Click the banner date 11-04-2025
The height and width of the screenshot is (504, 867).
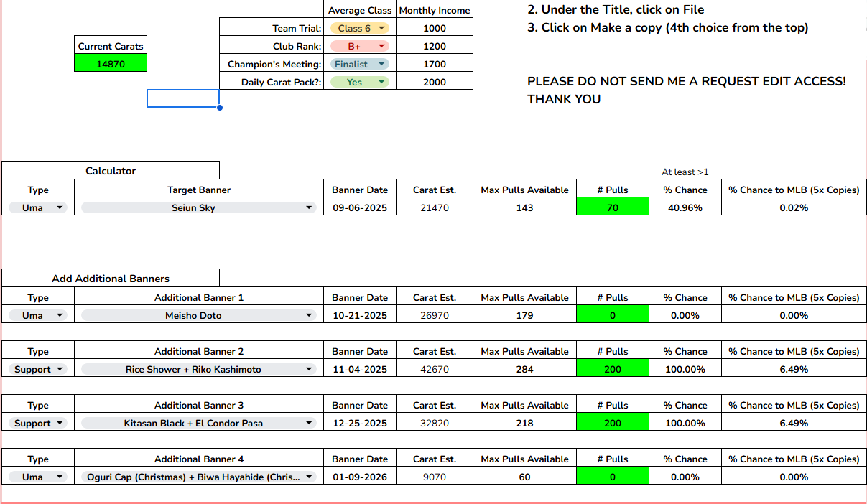[x=360, y=369]
